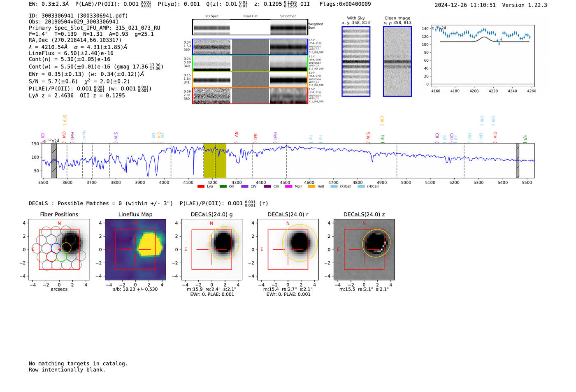Click the gray hatched band near 5460 Å
Screen dimensions: 576x392
point(518,161)
